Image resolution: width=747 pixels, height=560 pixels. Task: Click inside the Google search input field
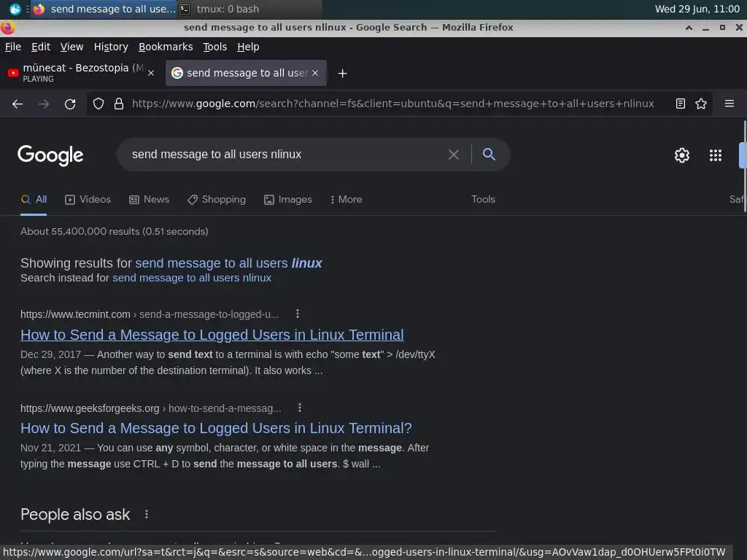[286, 155]
